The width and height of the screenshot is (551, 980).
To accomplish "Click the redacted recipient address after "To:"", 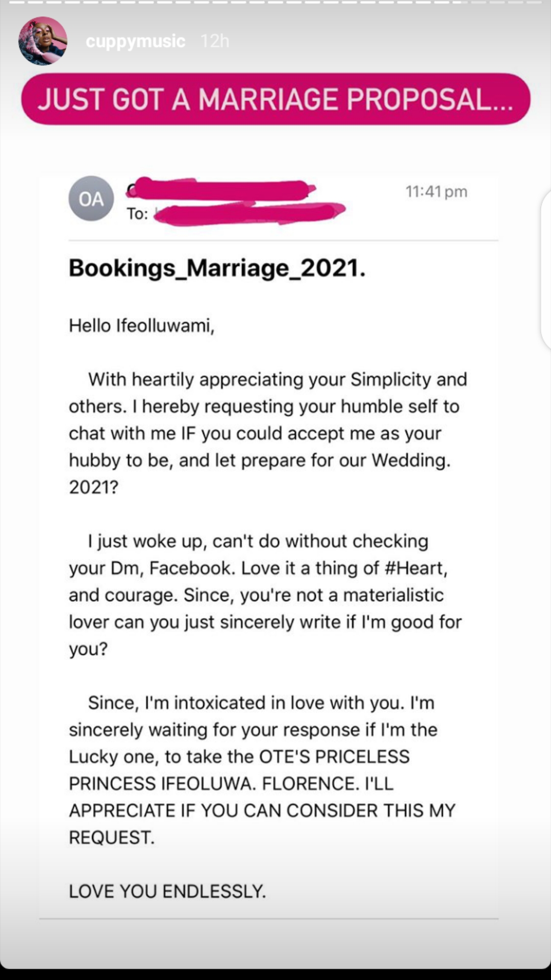I will pyautogui.click(x=250, y=213).
